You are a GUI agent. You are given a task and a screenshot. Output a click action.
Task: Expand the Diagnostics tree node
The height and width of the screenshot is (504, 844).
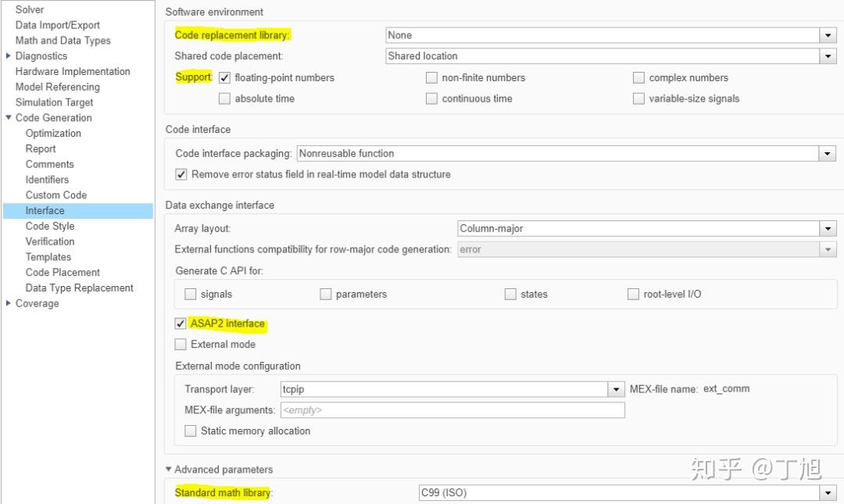point(9,56)
